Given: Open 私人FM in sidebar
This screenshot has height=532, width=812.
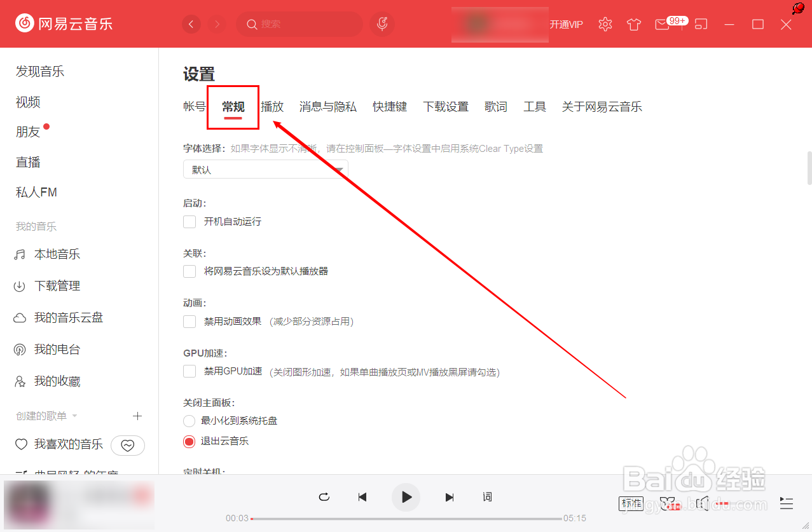Looking at the screenshot, I should pos(36,193).
